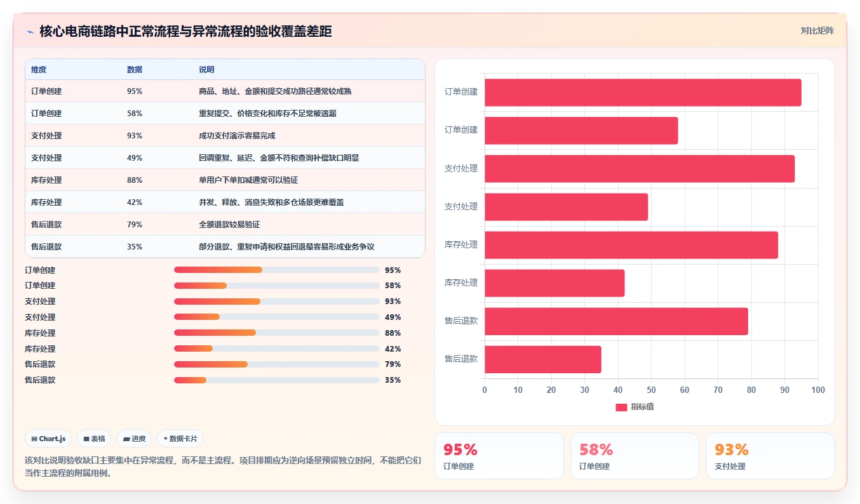Select the 表格 tag chip
The height and width of the screenshot is (504, 860).
(94, 439)
